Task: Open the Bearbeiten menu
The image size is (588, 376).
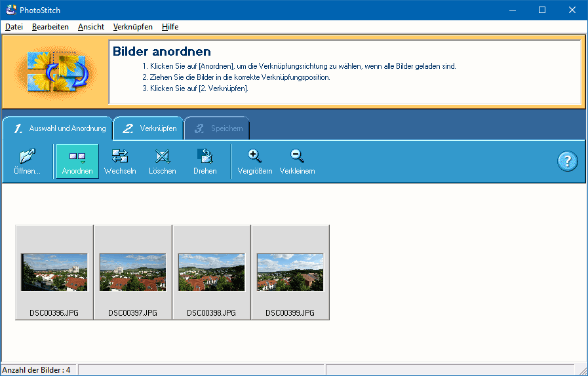Action: click(x=50, y=27)
